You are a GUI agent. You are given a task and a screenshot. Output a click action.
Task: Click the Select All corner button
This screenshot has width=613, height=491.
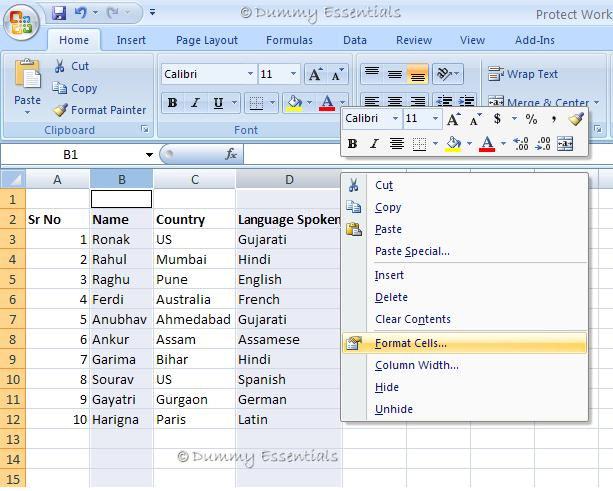coord(13,179)
